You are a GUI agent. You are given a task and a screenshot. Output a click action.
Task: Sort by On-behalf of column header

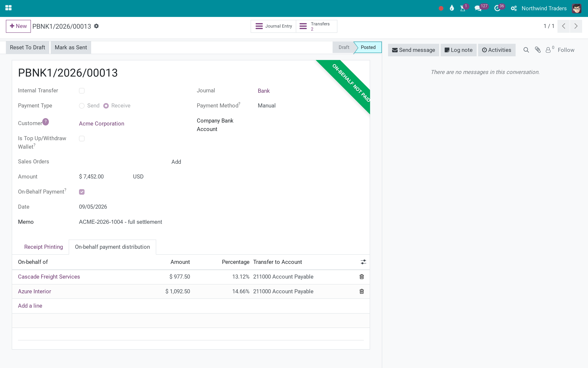(33, 262)
